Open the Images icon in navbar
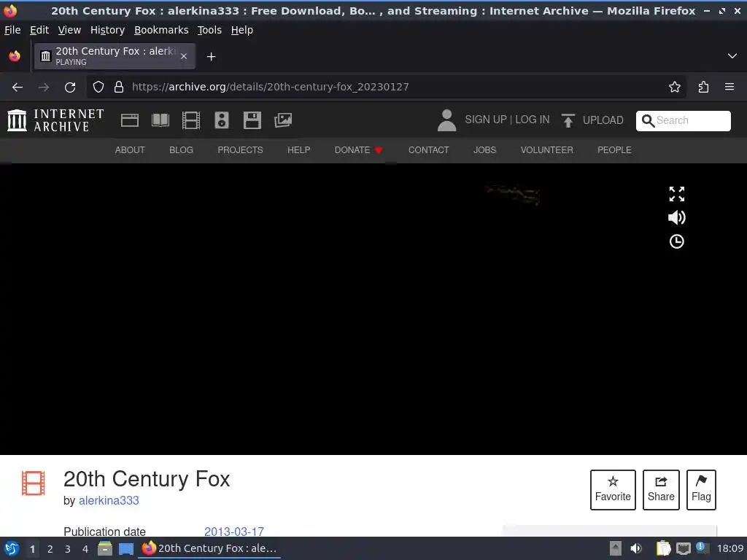This screenshot has width=747, height=560. tap(283, 120)
